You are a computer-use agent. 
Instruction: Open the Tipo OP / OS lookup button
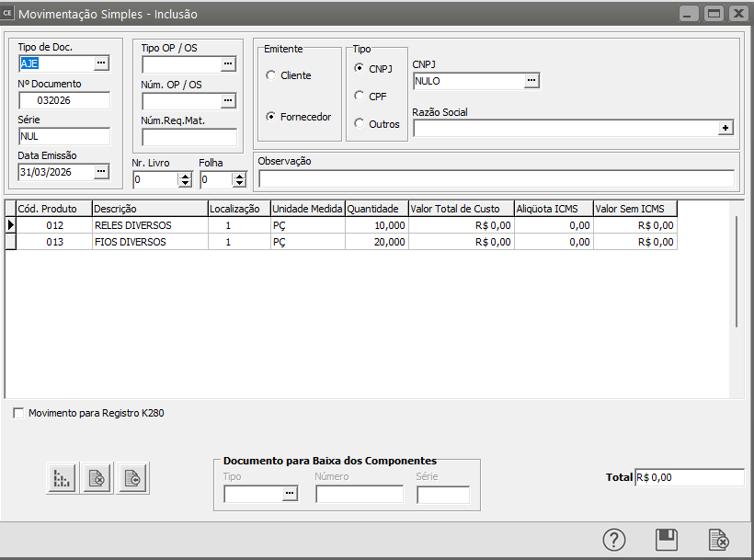pyautogui.click(x=228, y=64)
